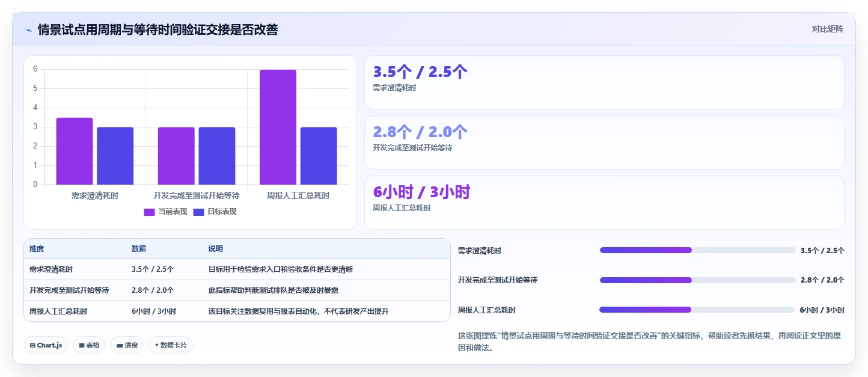The image size is (868, 377).
Task: Click the 3.5个 / 2.5个 data card
Action: pyautogui.click(x=604, y=82)
